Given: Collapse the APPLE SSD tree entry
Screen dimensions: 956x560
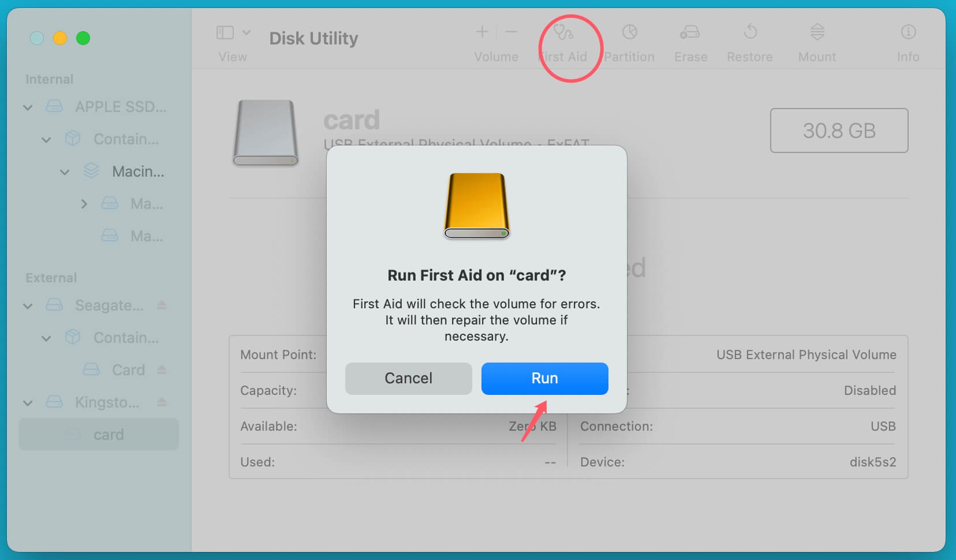Looking at the screenshot, I should (x=27, y=107).
